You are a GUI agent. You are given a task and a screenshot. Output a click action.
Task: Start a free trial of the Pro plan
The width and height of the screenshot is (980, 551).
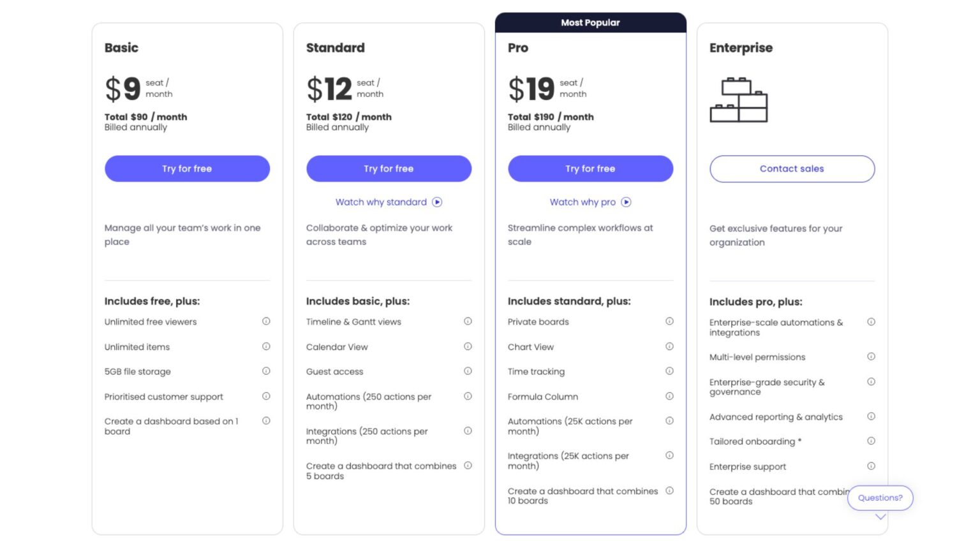tap(590, 168)
